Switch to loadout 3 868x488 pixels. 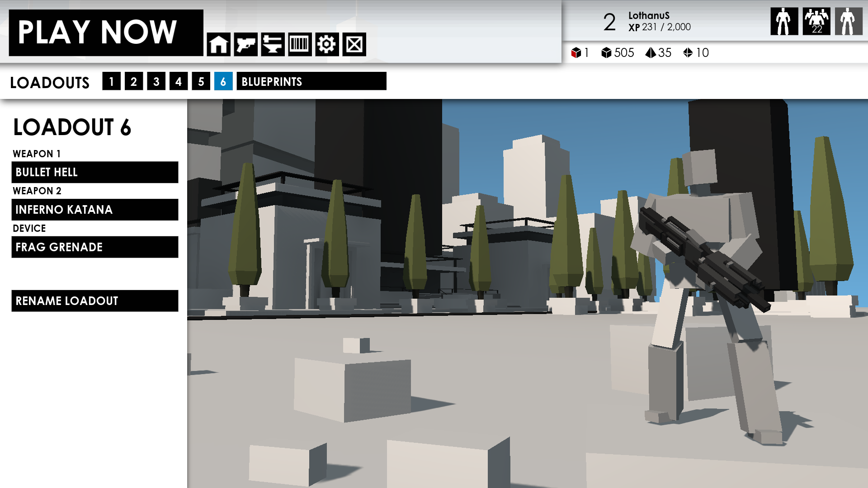tap(156, 81)
